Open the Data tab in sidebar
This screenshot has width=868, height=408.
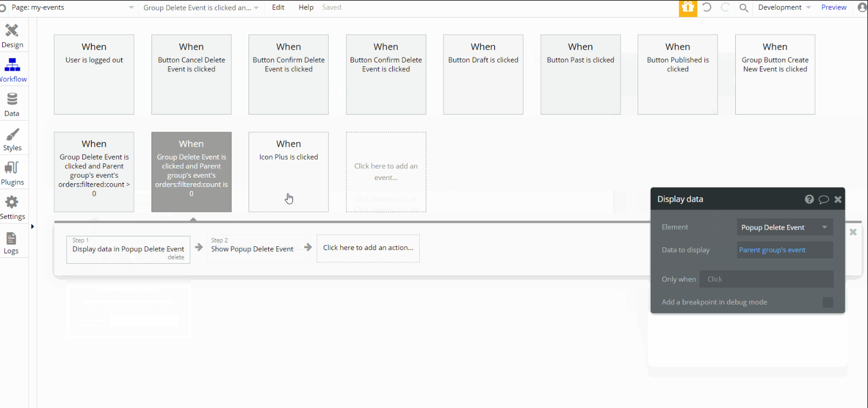click(12, 105)
